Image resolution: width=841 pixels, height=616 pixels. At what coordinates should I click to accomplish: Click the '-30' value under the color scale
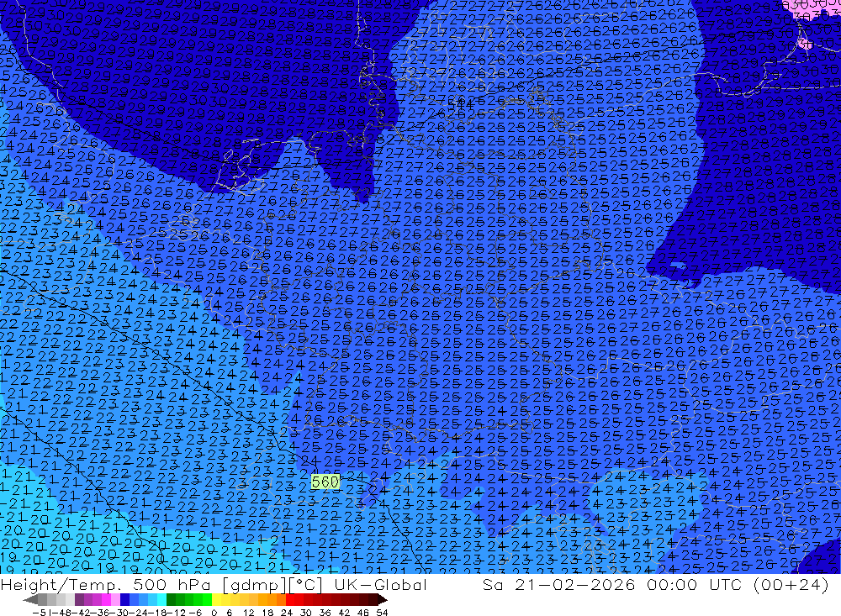[120, 613]
